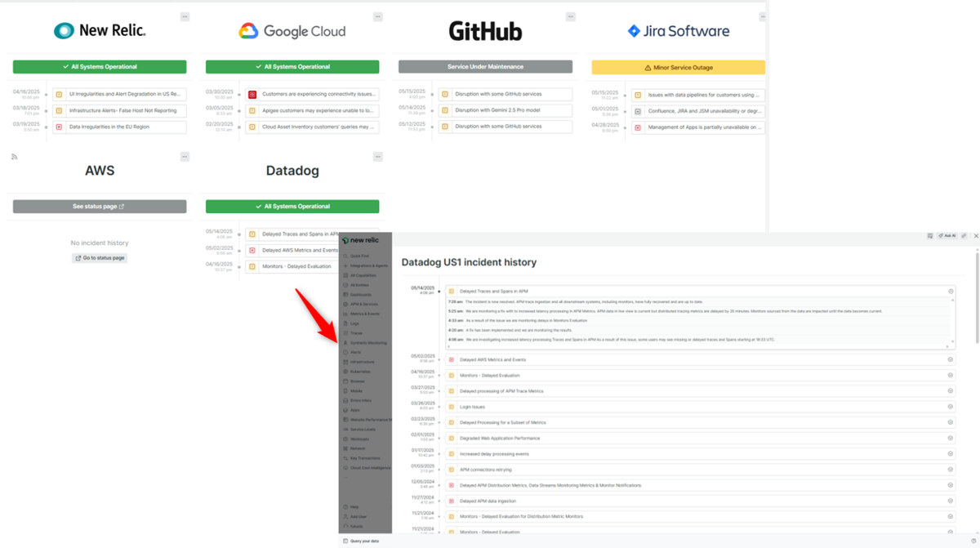980x548 pixels.
Task: Click Jira Minor Service Outage banner
Action: tap(679, 68)
